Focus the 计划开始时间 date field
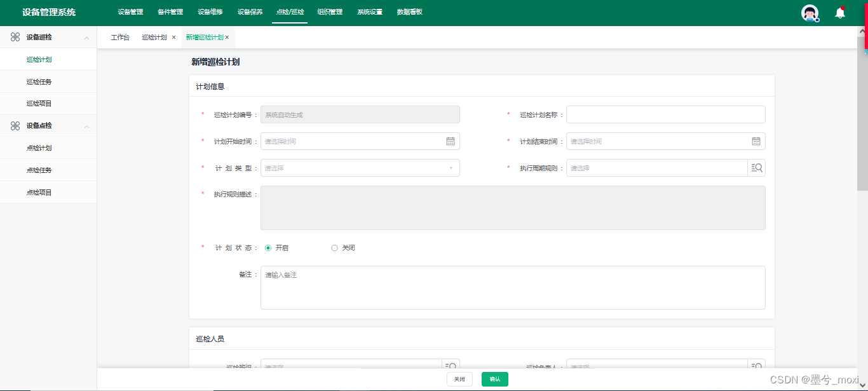 [360, 141]
